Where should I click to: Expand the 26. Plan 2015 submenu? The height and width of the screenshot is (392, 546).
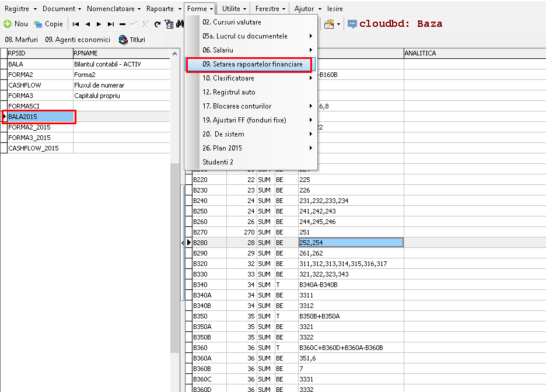coord(258,148)
